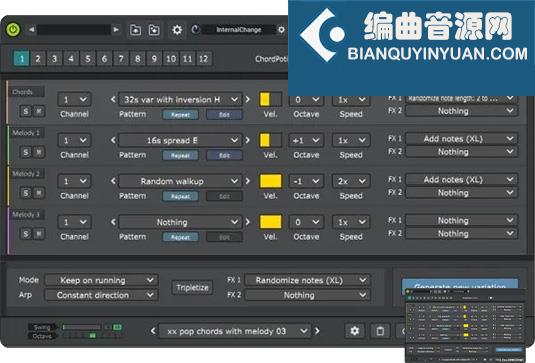535x363 pixels.
Task: Adjust the Melody 1 velocity yellow bar
Action: click(271, 140)
